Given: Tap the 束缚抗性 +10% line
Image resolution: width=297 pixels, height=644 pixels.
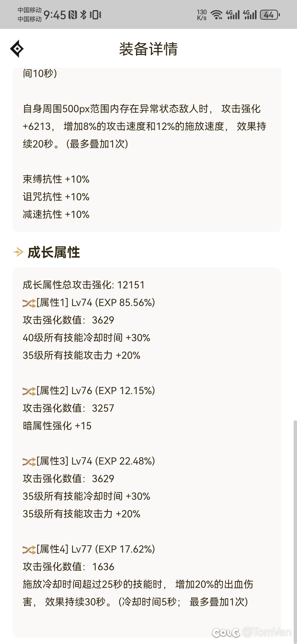Looking at the screenshot, I should [56, 179].
